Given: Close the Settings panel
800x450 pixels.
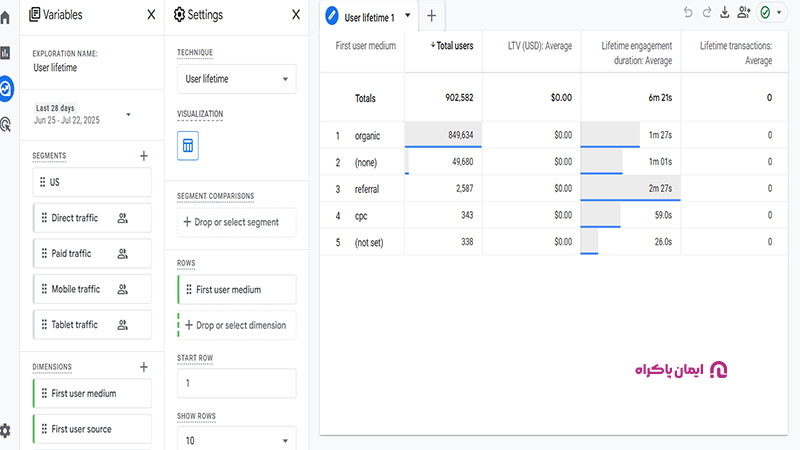Looking at the screenshot, I should (x=296, y=15).
